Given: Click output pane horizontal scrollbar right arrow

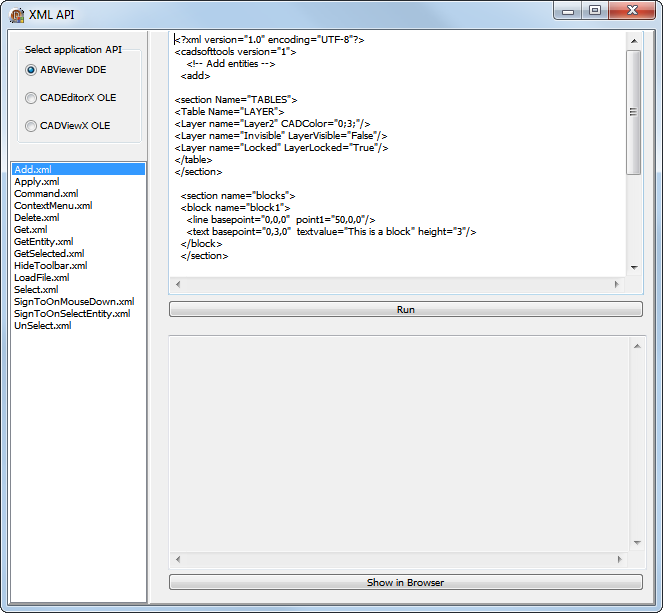Looking at the screenshot, I should pos(619,560).
